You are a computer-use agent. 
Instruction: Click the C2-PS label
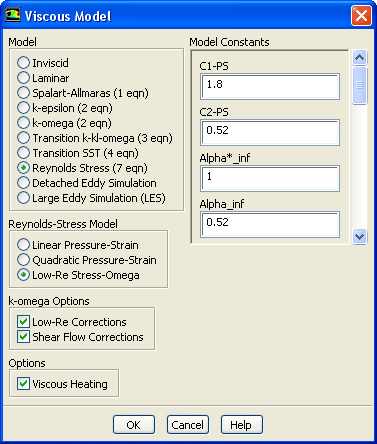point(214,112)
